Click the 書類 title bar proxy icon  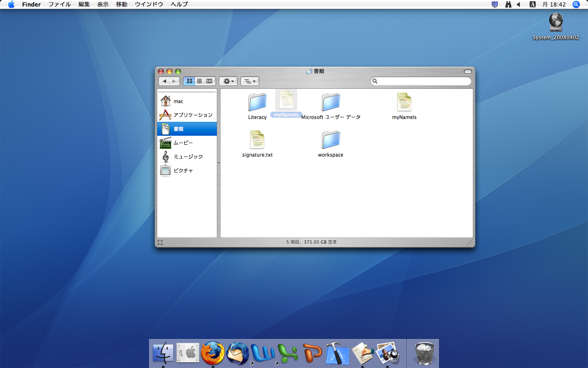tap(309, 71)
